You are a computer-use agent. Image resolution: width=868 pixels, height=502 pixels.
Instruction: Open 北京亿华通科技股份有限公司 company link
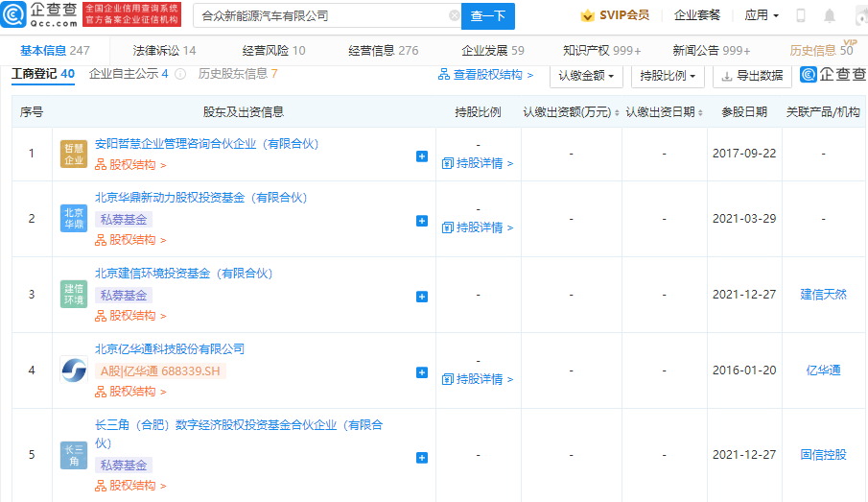(x=170, y=349)
